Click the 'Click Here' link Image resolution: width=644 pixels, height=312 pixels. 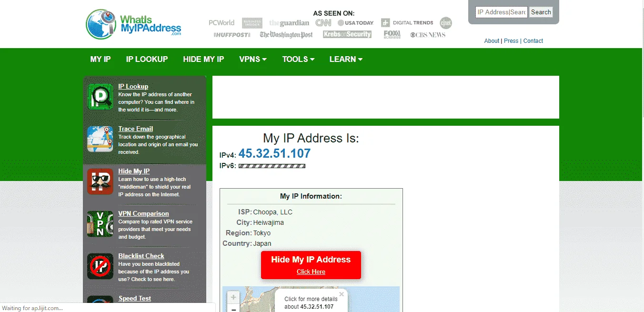pos(311,272)
